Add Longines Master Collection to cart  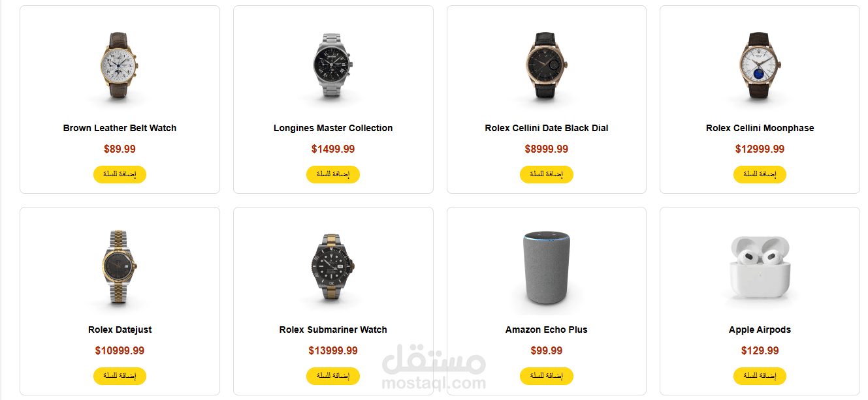(333, 174)
